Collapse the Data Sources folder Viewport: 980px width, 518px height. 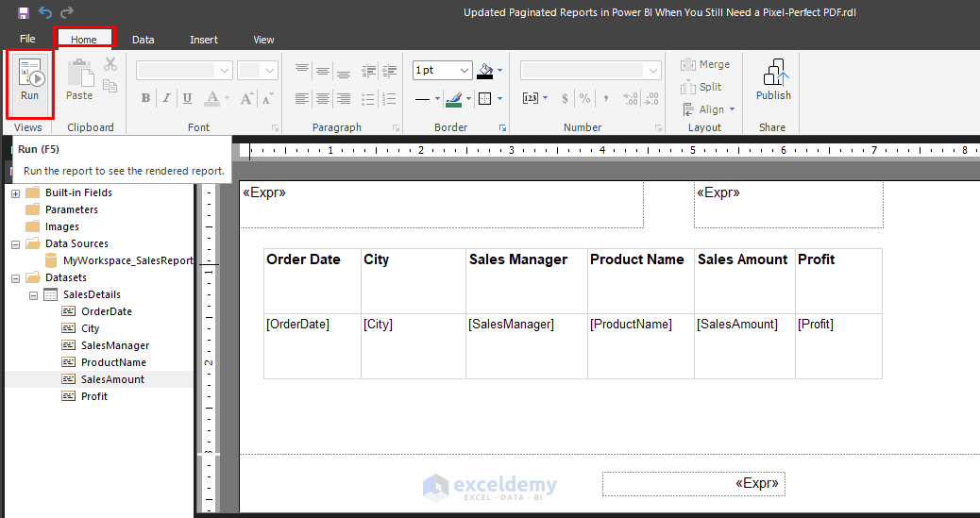click(16, 244)
